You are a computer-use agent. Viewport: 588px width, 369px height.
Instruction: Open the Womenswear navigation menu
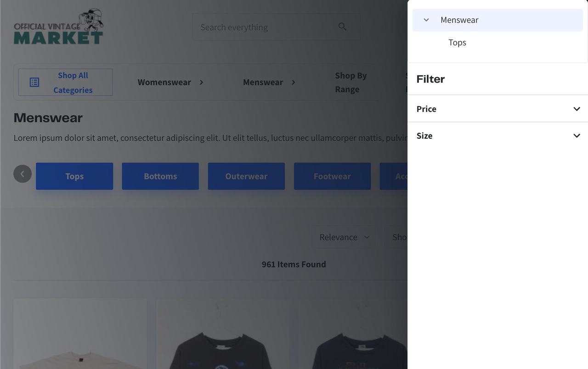coord(164,82)
